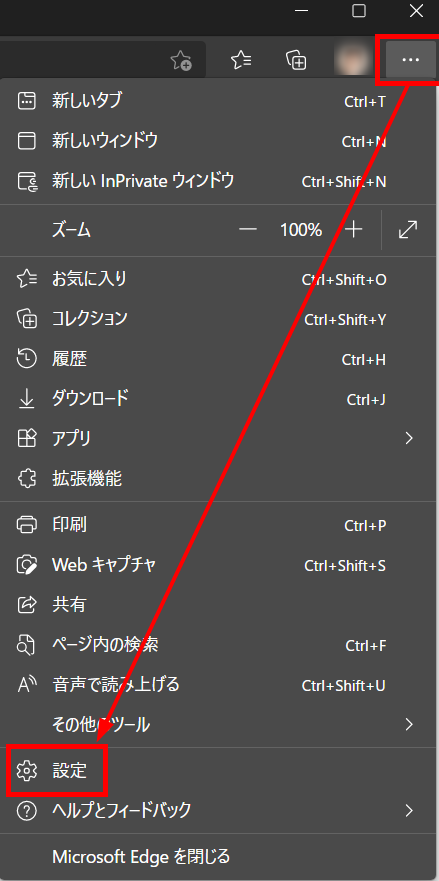This screenshot has width=439, height=881.
Task: Click the history clock icon beside 履歴
Action: coord(26,359)
